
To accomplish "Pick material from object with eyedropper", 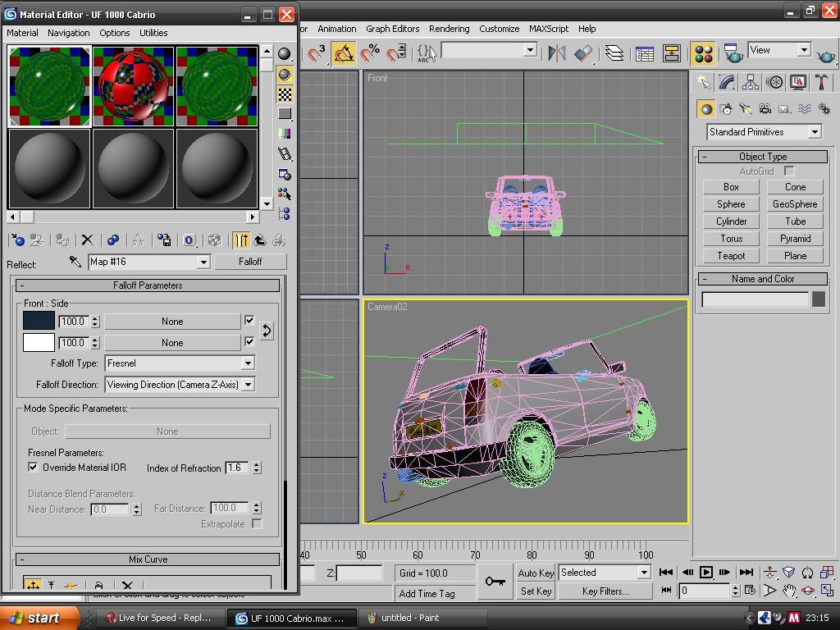I will pos(75,262).
